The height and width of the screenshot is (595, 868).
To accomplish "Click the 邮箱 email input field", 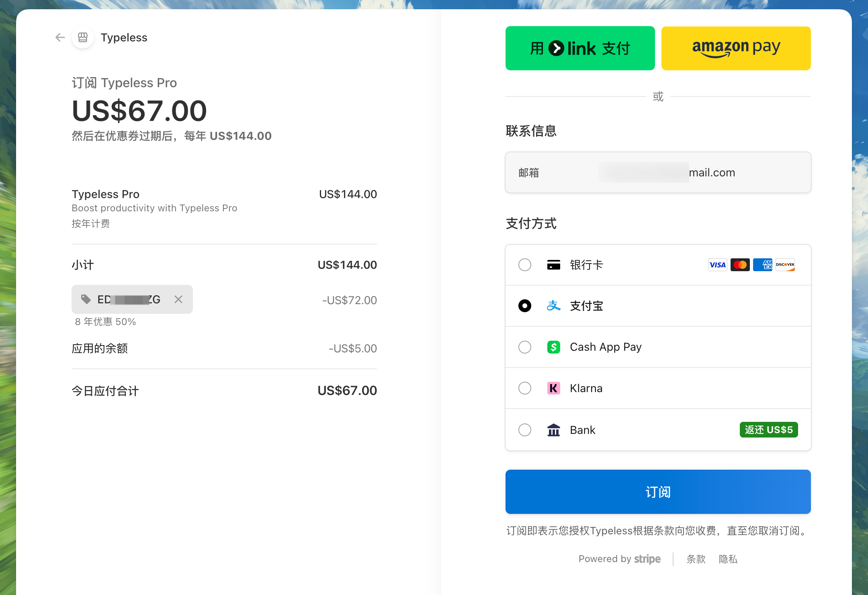I will click(x=658, y=172).
